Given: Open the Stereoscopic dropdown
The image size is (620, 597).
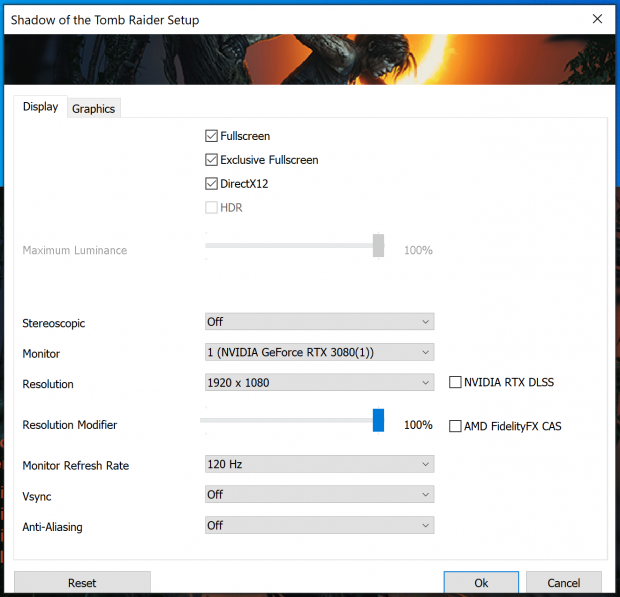Looking at the screenshot, I should (x=319, y=322).
